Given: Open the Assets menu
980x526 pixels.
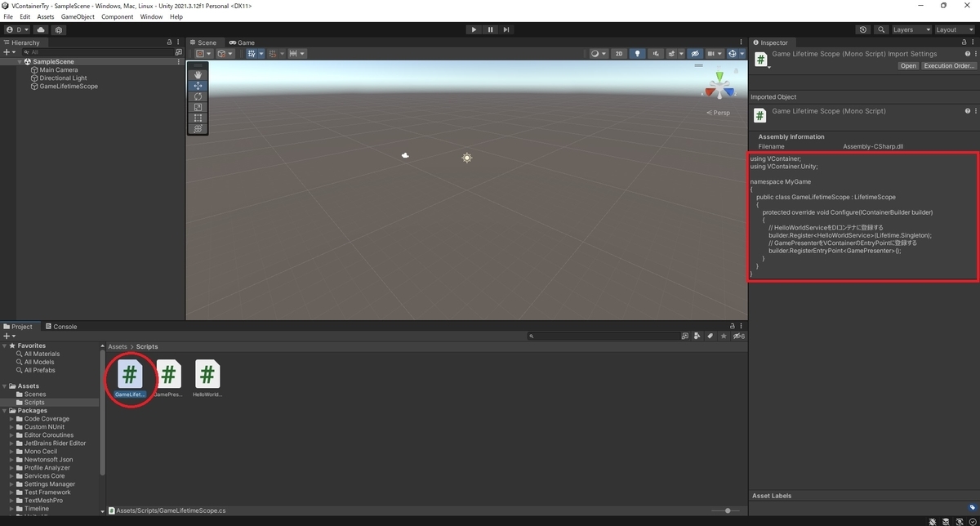Looking at the screenshot, I should (x=46, y=16).
